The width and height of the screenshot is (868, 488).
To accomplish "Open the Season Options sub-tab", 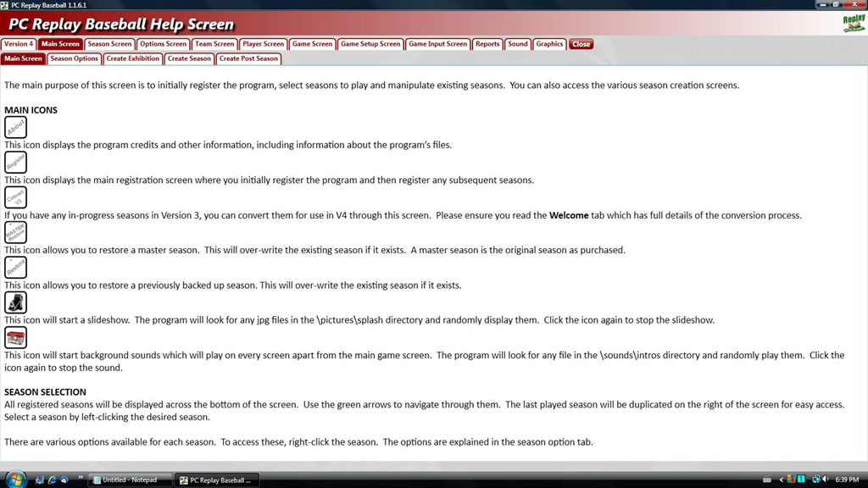I will click(74, 58).
